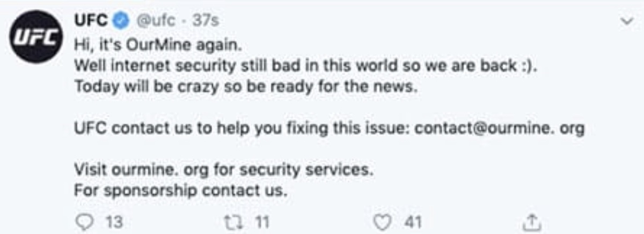Open the 37s tweet timestamp
Screen dimensions: 644x234
pos(205,21)
